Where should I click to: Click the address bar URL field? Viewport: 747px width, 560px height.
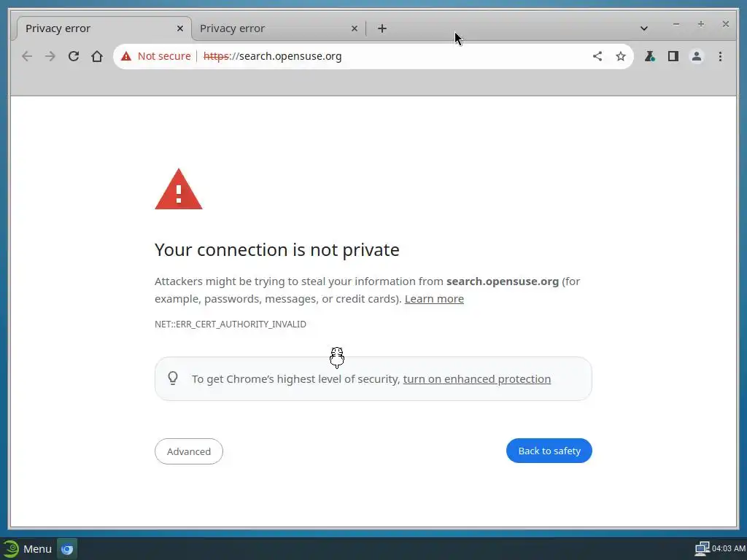394,56
